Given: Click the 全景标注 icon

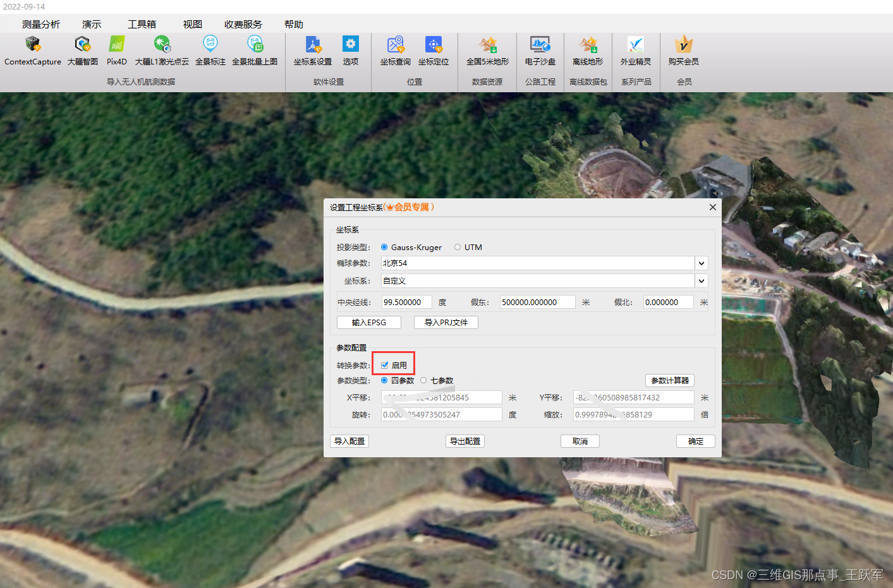Looking at the screenshot, I should 210,51.
